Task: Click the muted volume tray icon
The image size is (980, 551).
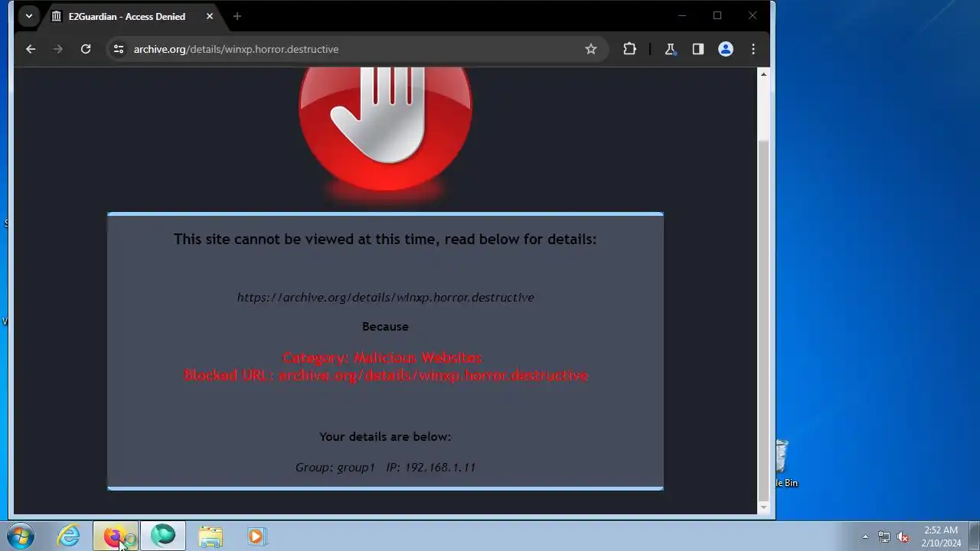Action: [x=903, y=536]
